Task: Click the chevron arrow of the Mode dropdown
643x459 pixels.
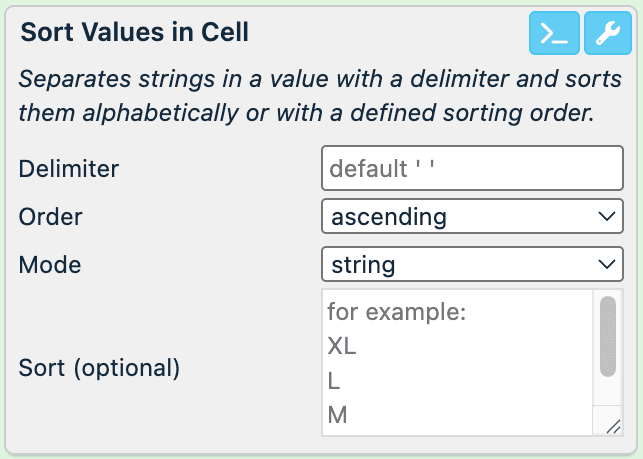Action: tap(605, 265)
